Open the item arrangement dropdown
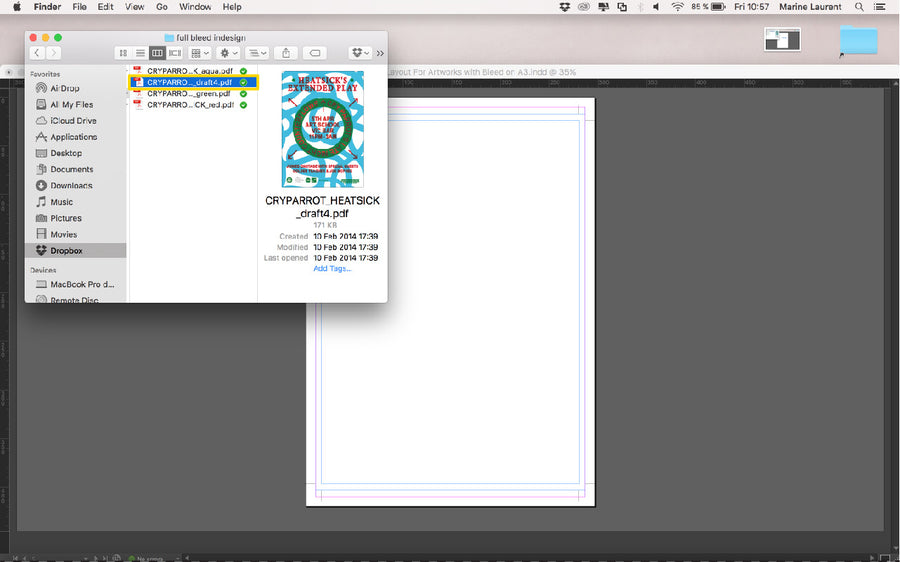 click(x=200, y=53)
